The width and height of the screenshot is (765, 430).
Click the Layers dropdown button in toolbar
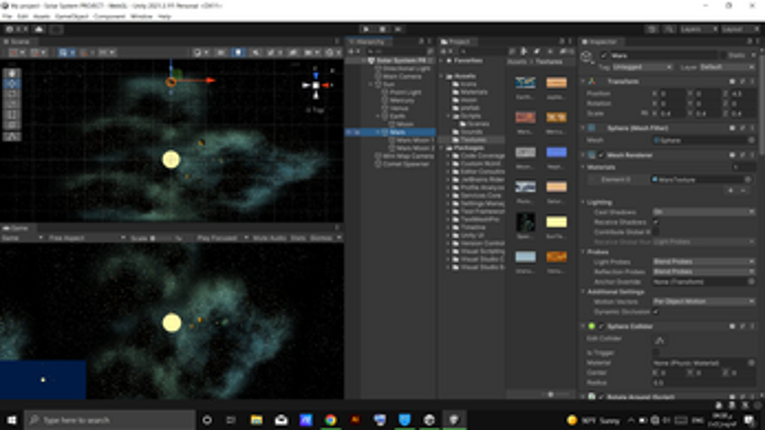pyautogui.click(x=699, y=29)
